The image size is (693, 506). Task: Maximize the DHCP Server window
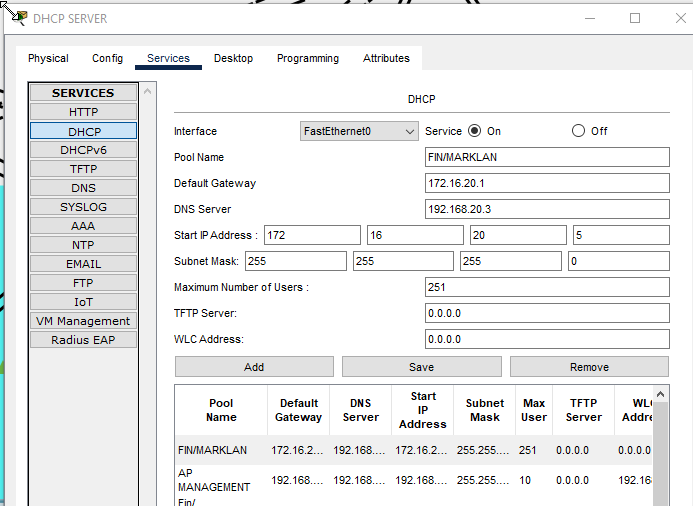[634, 18]
